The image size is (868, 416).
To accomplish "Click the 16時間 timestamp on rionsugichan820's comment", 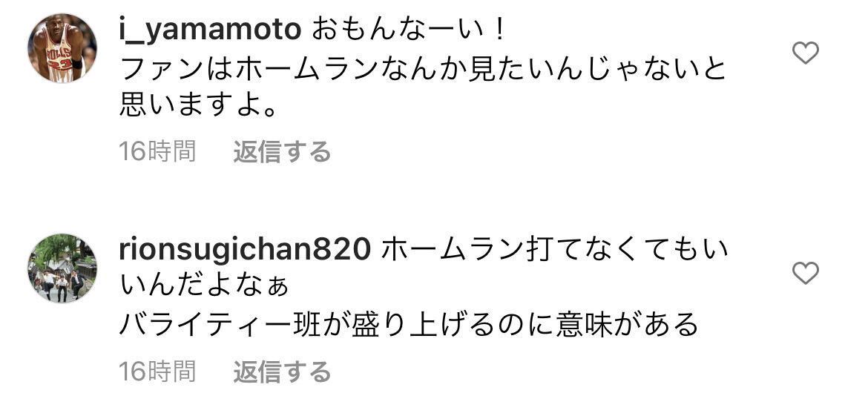I will (158, 372).
